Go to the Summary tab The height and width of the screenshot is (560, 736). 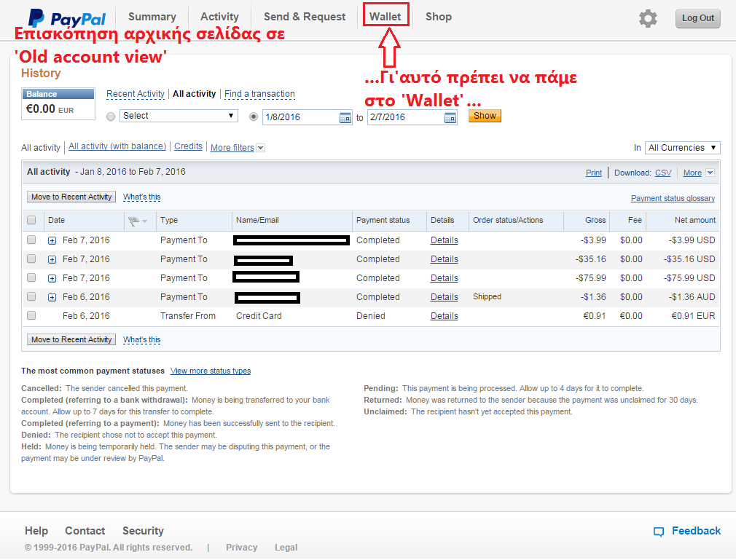(152, 17)
